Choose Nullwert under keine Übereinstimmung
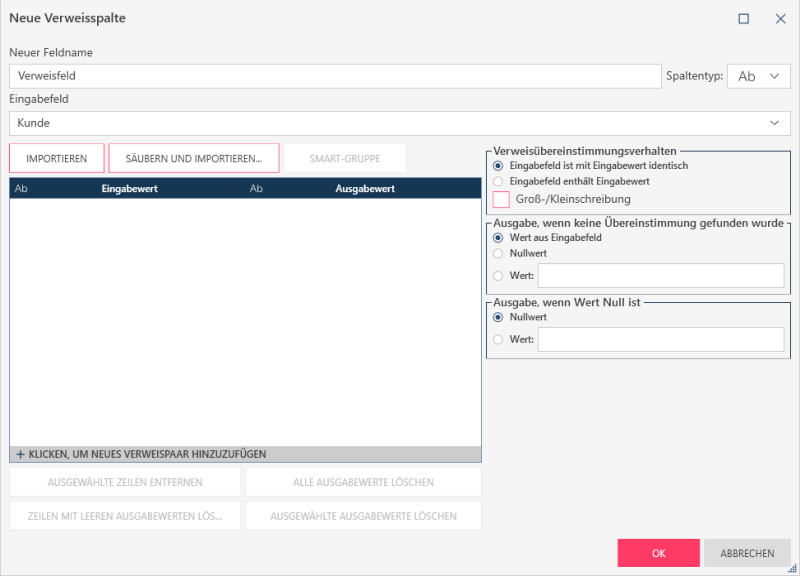The height and width of the screenshot is (576, 800). pos(498,254)
